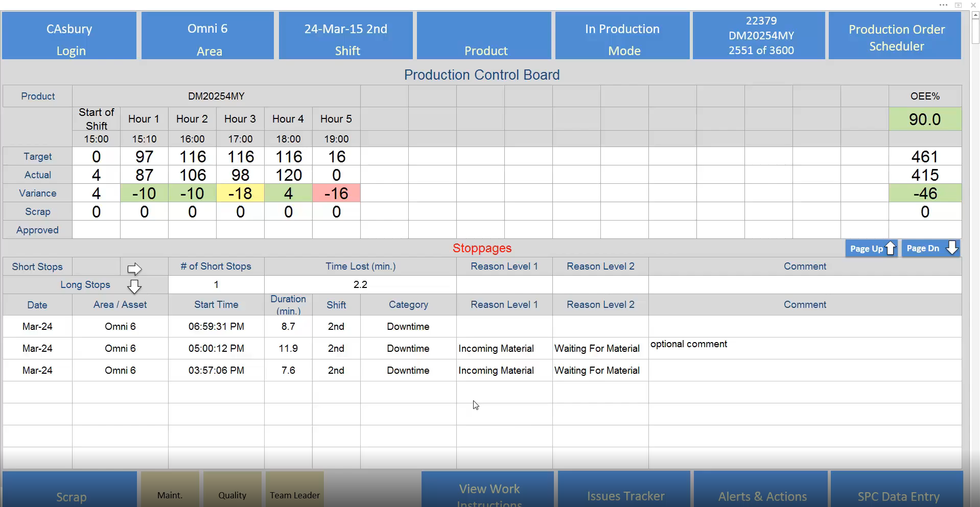This screenshot has height=507, width=980.
Task: Open the Production Order Scheduler
Action: click(896, 35)
